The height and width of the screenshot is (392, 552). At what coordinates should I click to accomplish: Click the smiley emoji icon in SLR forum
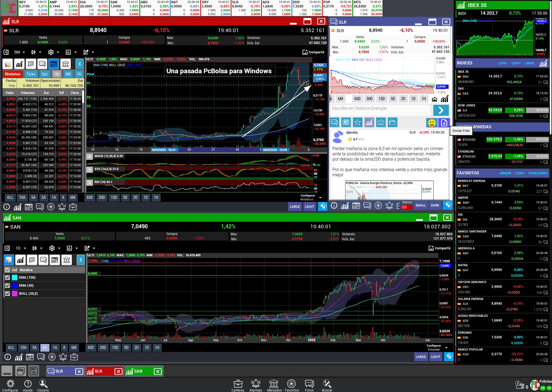pyautogui.click(x=432, y=122)
